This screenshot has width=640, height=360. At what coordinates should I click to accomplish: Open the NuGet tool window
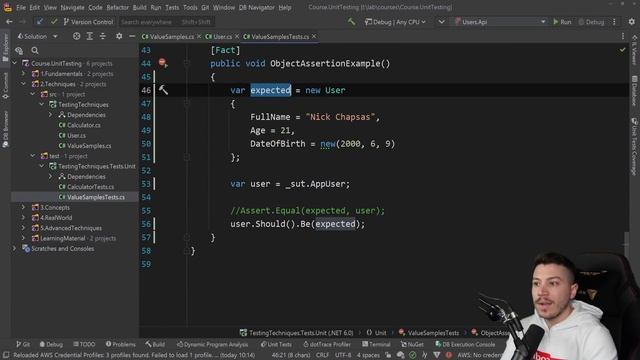(412, 344)
